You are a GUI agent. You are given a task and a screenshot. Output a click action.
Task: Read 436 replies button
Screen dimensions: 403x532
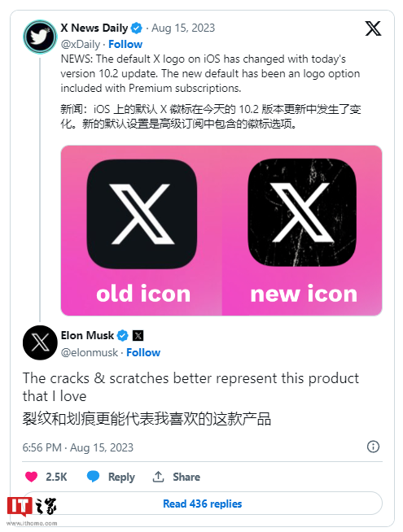point(203,504)
